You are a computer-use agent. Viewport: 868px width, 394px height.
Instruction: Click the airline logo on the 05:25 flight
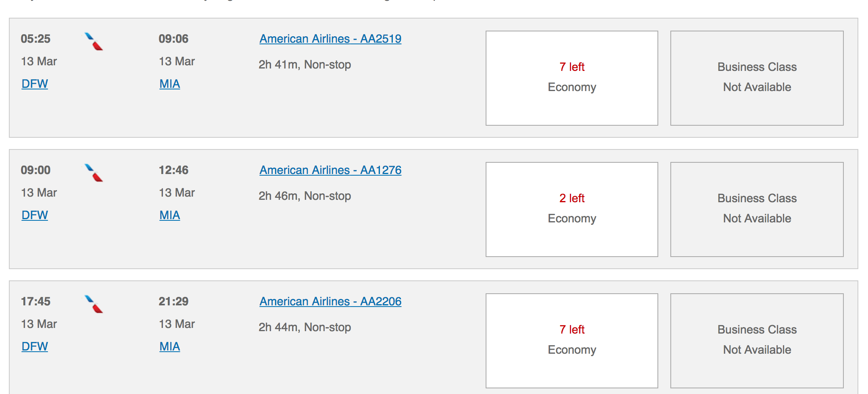(94, 41)
